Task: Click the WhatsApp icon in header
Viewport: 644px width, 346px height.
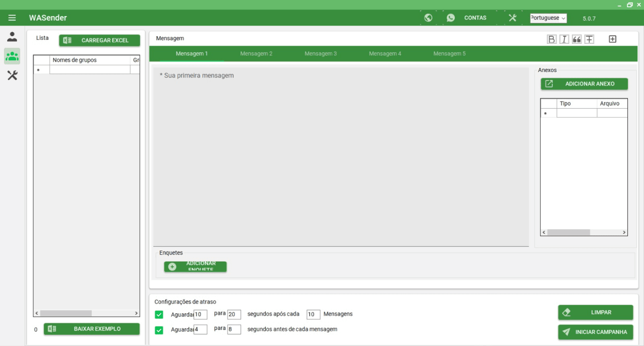Action: (x=451, y=18)
